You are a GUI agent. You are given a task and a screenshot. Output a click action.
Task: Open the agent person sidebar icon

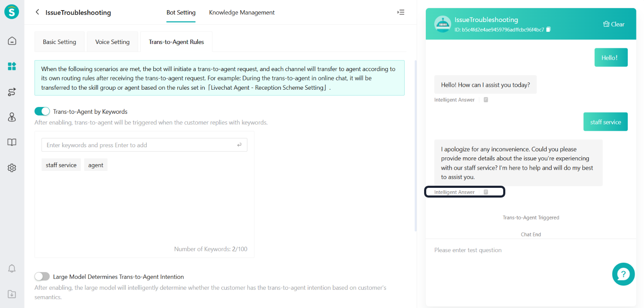(x=12, y=117)
